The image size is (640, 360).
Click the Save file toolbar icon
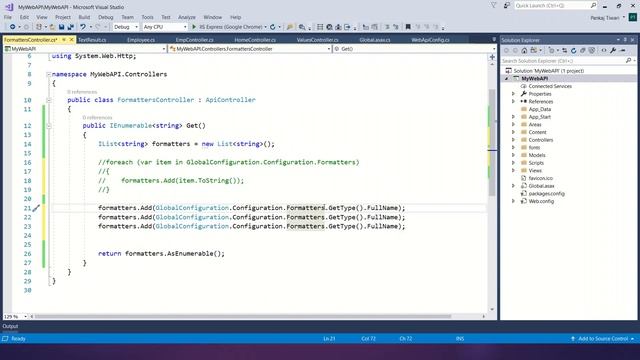pos(61,27)
